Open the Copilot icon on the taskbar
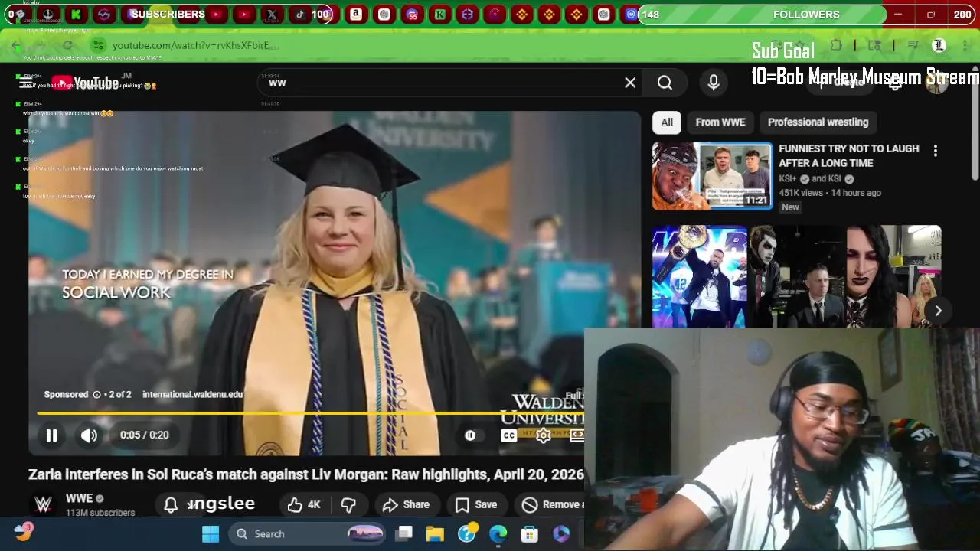 coord(561,533)
